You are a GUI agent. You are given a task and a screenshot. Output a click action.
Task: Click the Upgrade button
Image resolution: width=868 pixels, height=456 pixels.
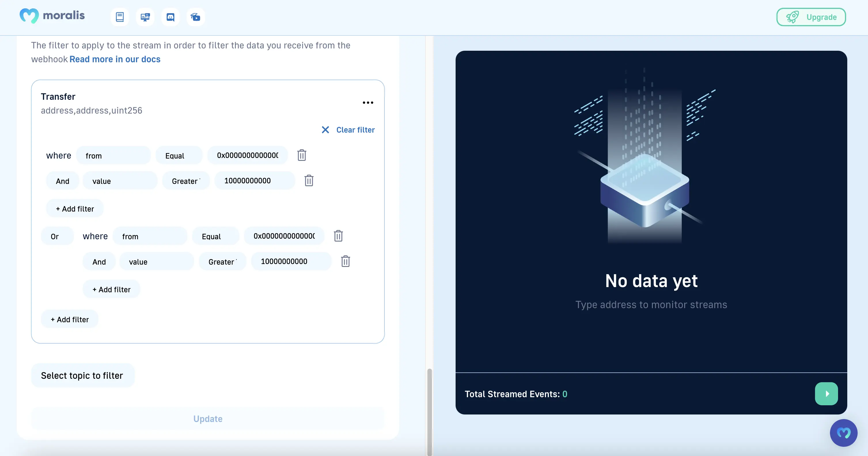click(x=811, y=17)
